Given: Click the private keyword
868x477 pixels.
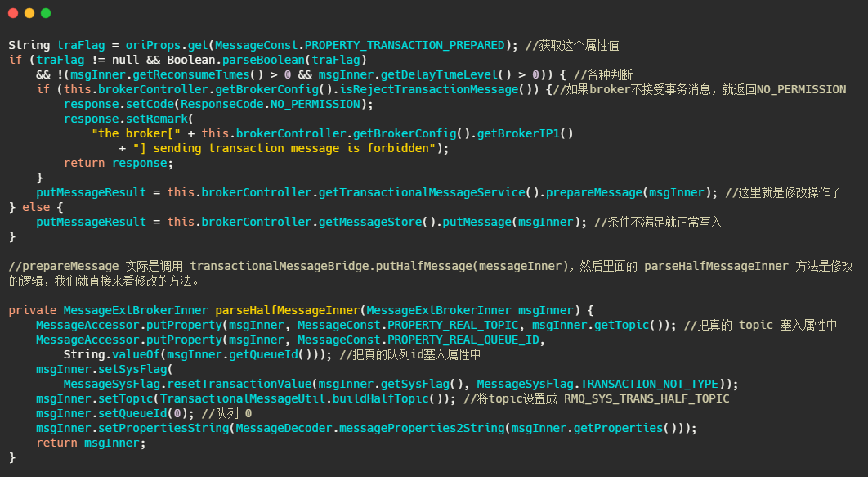Looking at the screenshot, I should (x=33, y=310).
